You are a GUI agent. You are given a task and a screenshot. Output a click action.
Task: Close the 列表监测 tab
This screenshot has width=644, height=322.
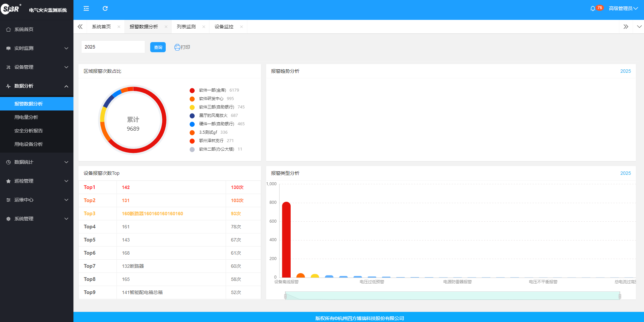(204, 27)
